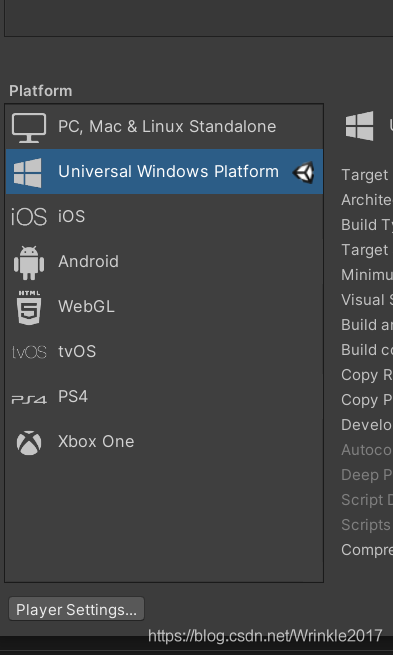
Task: Select PC, Mac & Linux Standalone platform
Action: point(164,127)
